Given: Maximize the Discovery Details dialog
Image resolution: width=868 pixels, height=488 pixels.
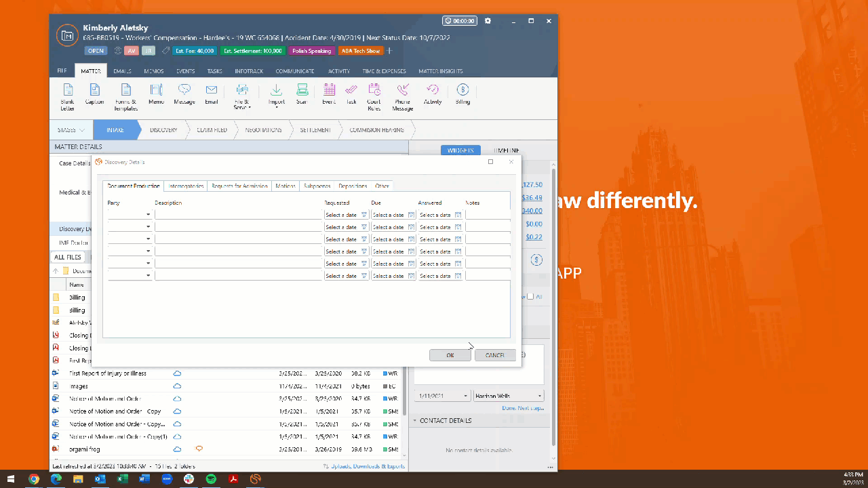Looking at the screenshot, I should click(490, 162).
